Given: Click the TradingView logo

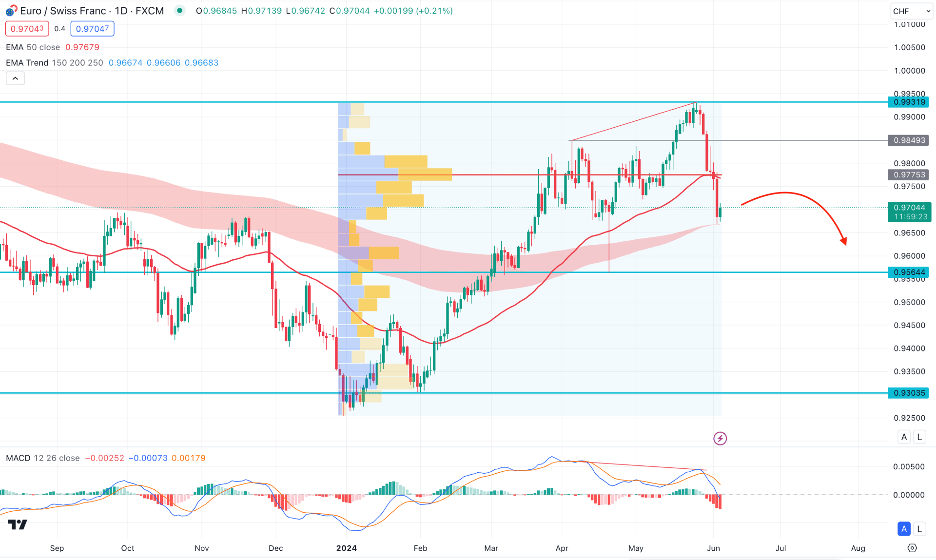Looking at the screenshot, I should click(18, 524).
